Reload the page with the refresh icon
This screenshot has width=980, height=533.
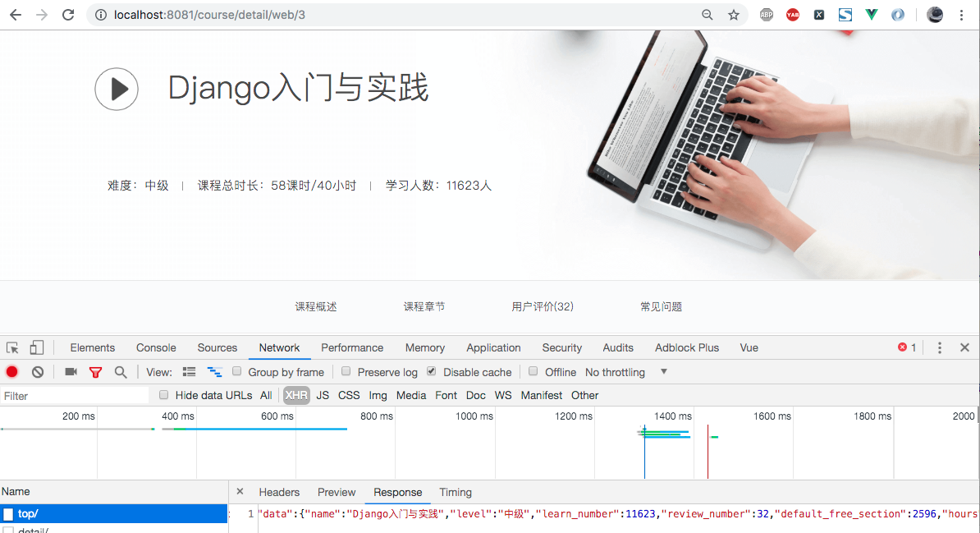tap(68, 15)
